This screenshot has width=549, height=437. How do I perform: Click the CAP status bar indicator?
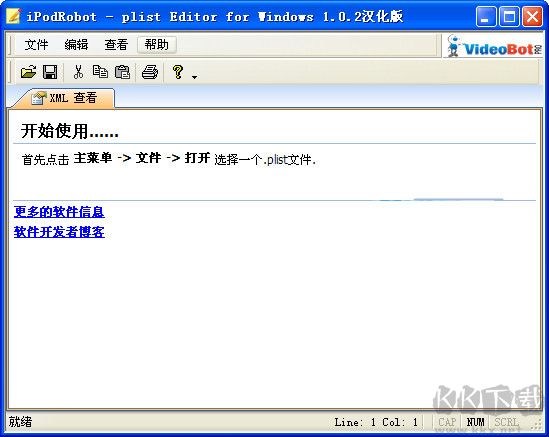tap(447, 422)
